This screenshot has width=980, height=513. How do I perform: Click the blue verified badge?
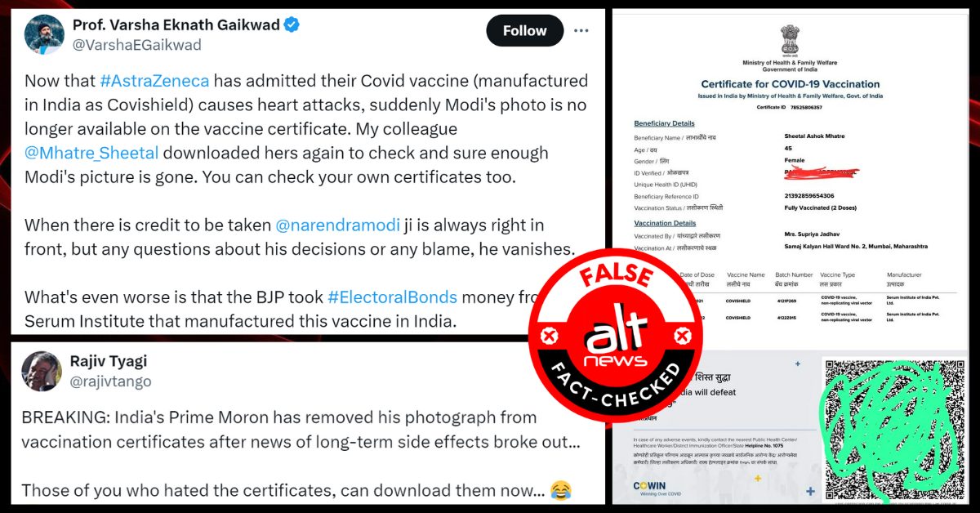click(292, 25)
